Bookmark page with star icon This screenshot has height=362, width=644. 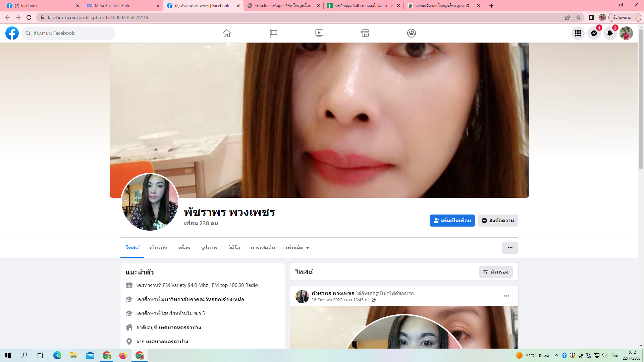[578, 17]
